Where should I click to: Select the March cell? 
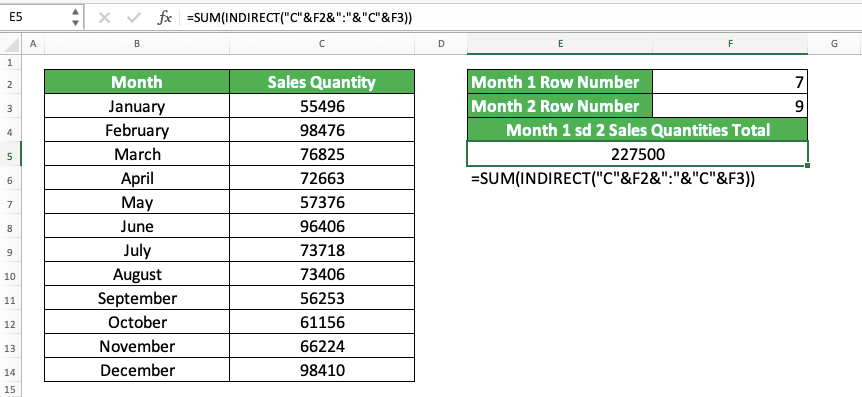[137, 154]
